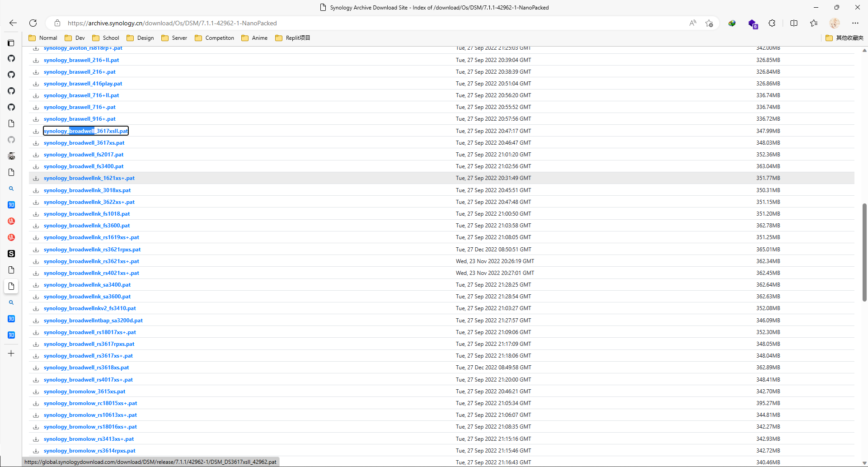This screenshot has height=467, width=868.
Task: Click the browser back arrow button
Action: pos(13,23)
